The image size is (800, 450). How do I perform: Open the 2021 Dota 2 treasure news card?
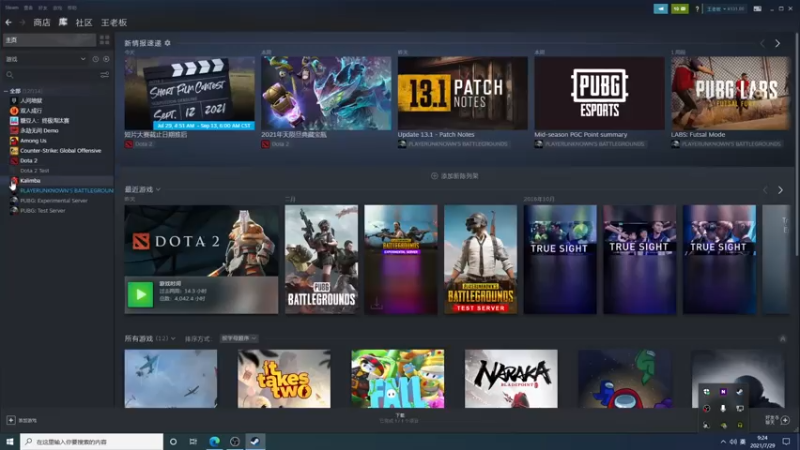click(x=326, y=93)
